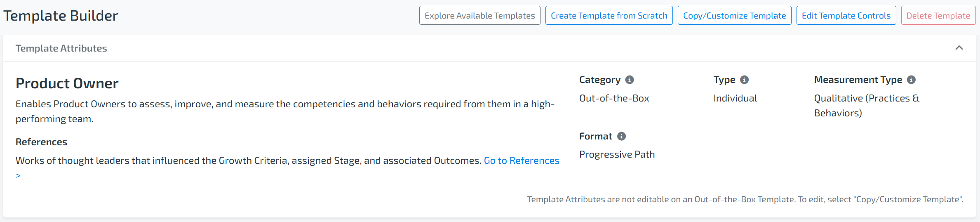The image size is (980, 222).
Task: Click the info icon beside Format
Action: point(622,136)
